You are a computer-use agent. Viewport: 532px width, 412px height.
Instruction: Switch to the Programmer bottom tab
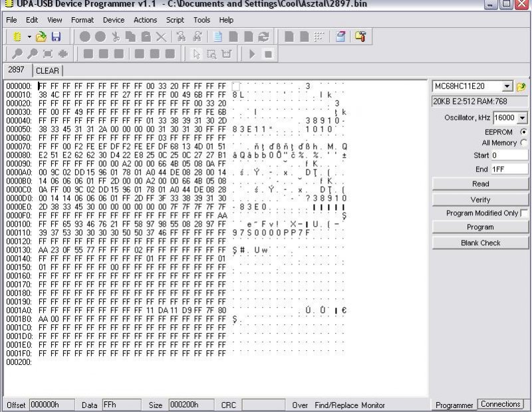point(454,405)
